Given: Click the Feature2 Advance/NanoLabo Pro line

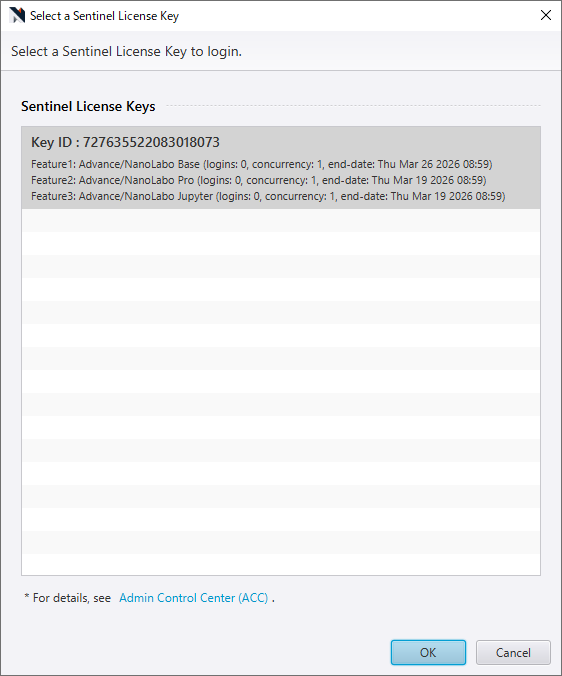Looking at the screenshot, I should (x=259, y=180).
